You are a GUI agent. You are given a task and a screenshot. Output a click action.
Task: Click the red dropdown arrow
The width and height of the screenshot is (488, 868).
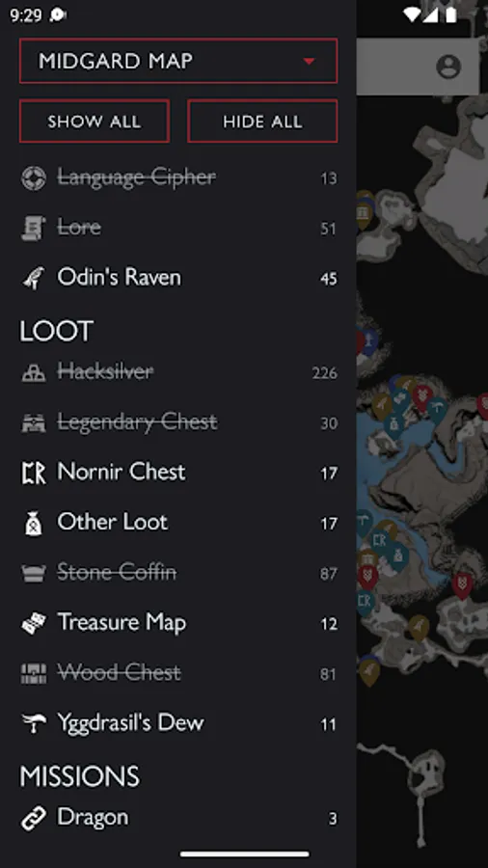click(310, 61)
